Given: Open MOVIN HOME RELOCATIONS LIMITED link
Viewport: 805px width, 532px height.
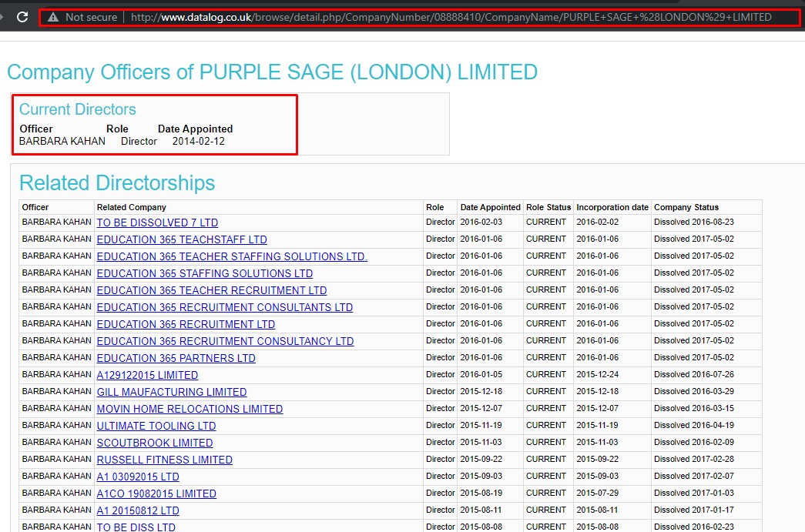Looking at the screenshot, I should point(190,409).
